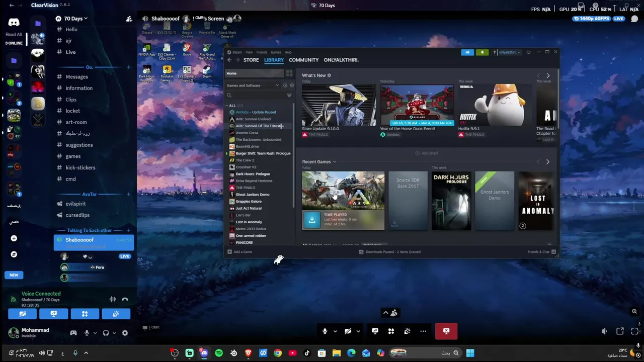
Task: Deafen with headphones icon in user panel
Action: [x=106, y=333]
